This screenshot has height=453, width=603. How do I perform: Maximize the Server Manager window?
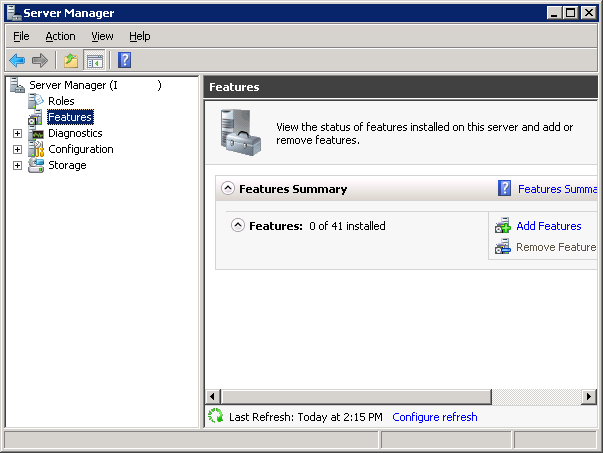[571, 13]
